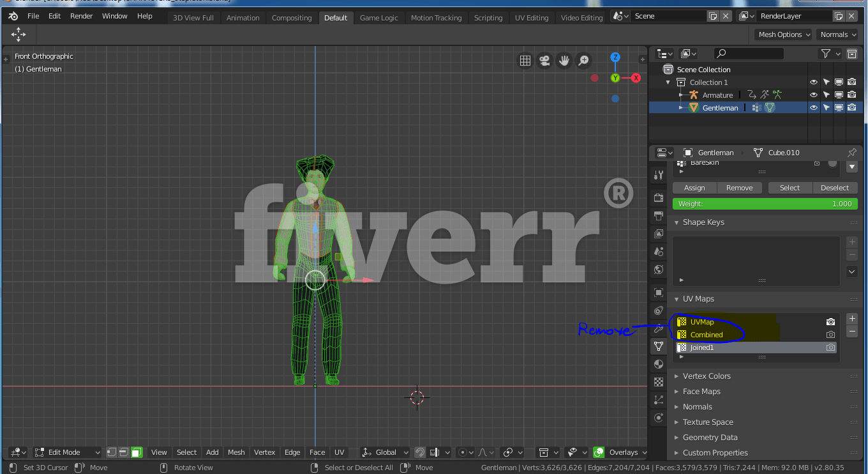Open the Edit Mode dropdown
This screenshot has height=474, width=868.
pyautogui.click(x=68, y=452)
